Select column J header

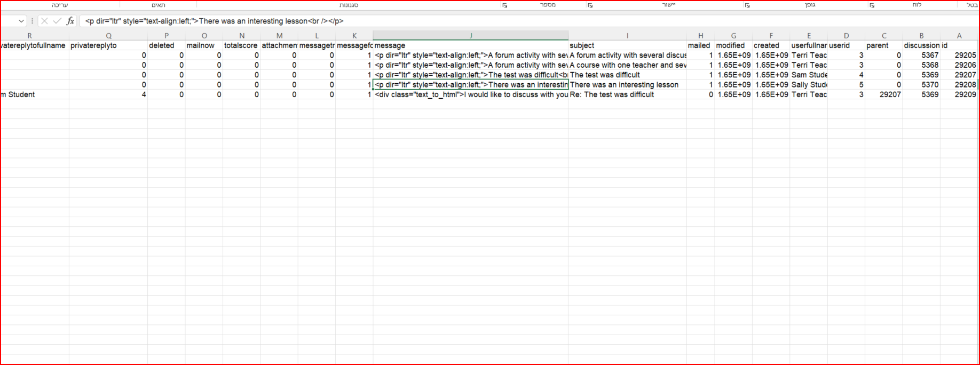tap(471, 36)
